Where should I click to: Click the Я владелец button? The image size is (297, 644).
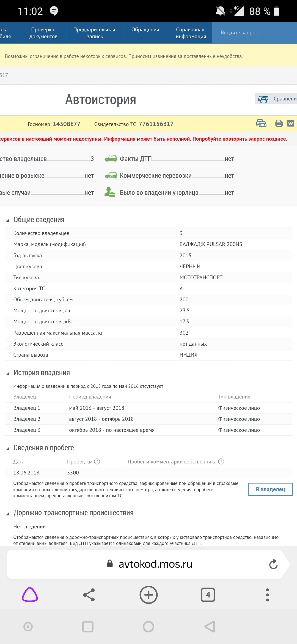pyautogui.click(x=270, y=489)
